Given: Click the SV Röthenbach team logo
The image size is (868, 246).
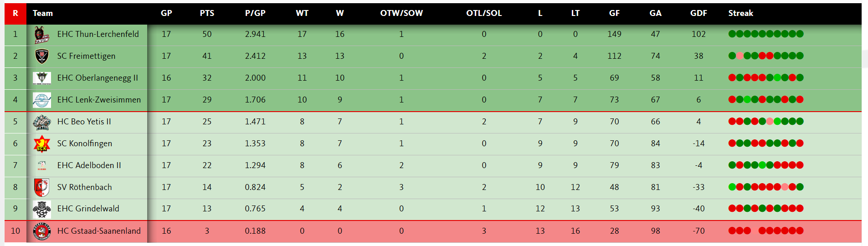Looking at the screenshot, I should tap(41, 187).
